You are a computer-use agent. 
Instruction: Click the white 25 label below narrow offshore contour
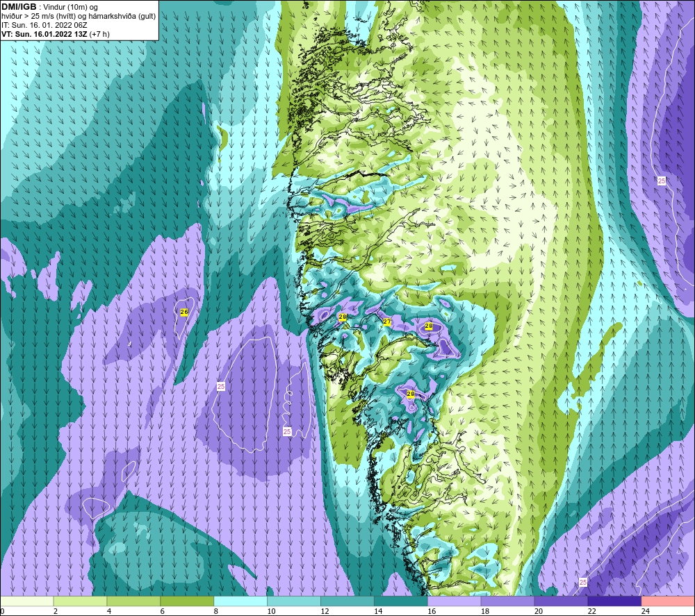pyautogui.click(x=287, y=431)
